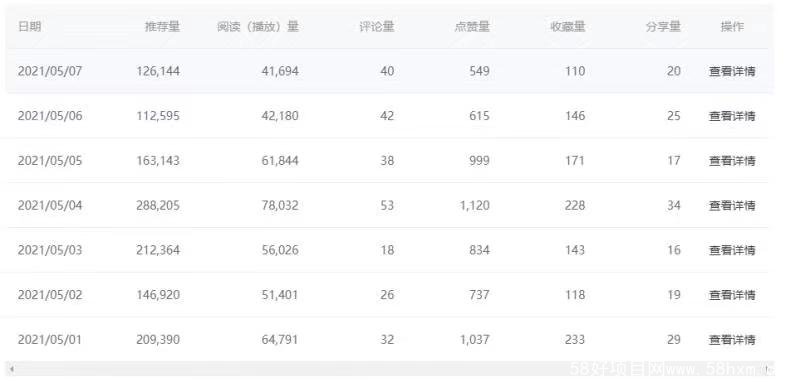Click favorites value 233

(575, 340)
